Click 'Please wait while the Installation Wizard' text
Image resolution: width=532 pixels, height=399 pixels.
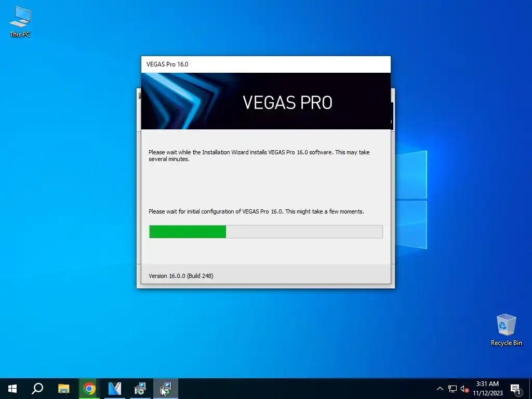pos(259,155)
